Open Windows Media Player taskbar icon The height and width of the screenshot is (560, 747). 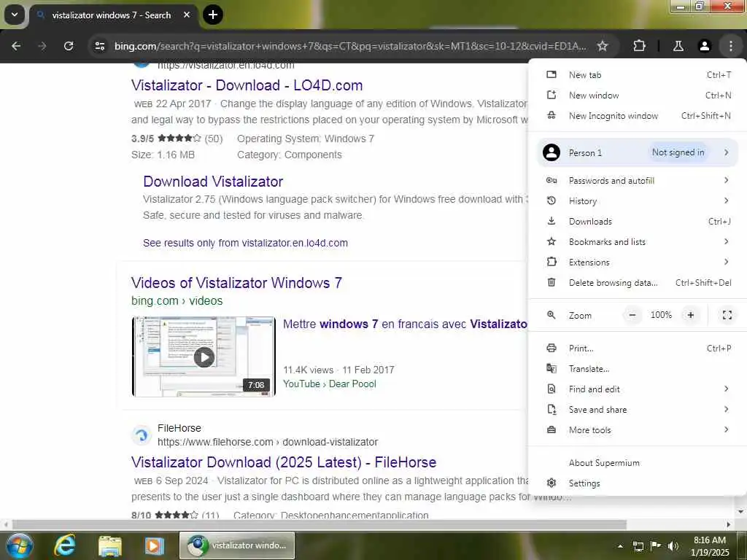point(154,545)
